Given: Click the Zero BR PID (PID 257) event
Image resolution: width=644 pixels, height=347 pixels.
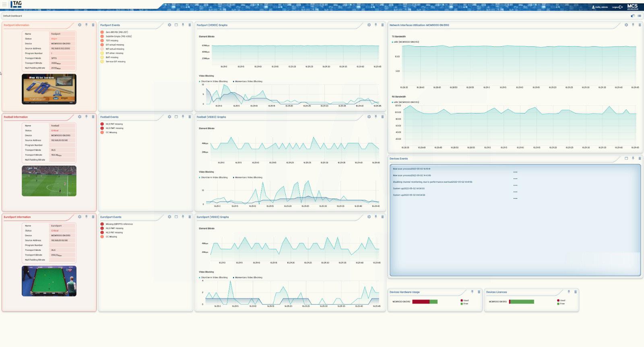Looking at the screenshot, I should click(x=117, y=32).
